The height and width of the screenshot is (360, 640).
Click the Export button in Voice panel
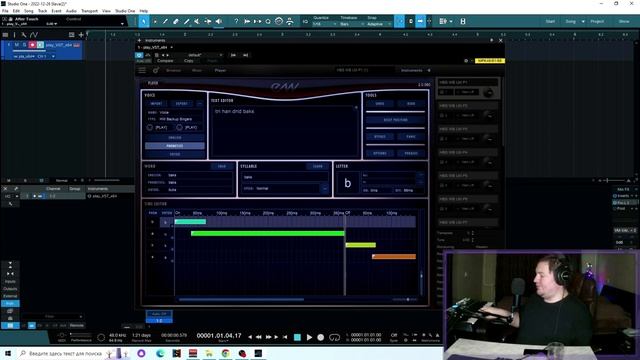click(182, 104)
